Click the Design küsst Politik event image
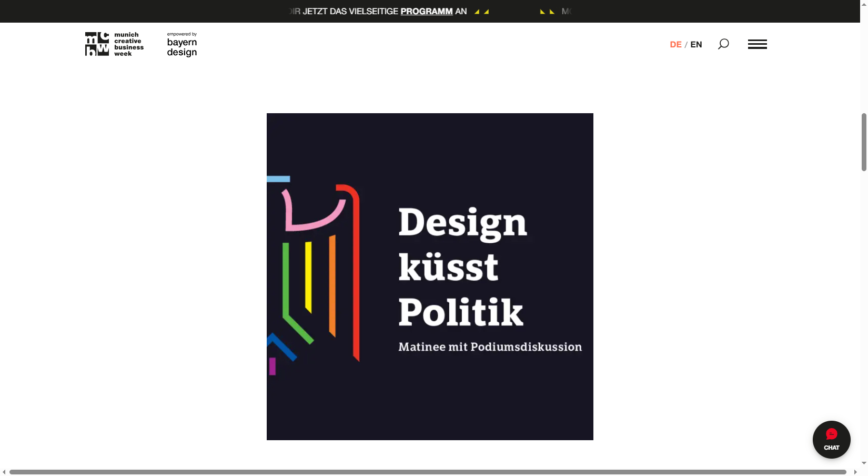868x476 pixels. [x=430, y=276]
